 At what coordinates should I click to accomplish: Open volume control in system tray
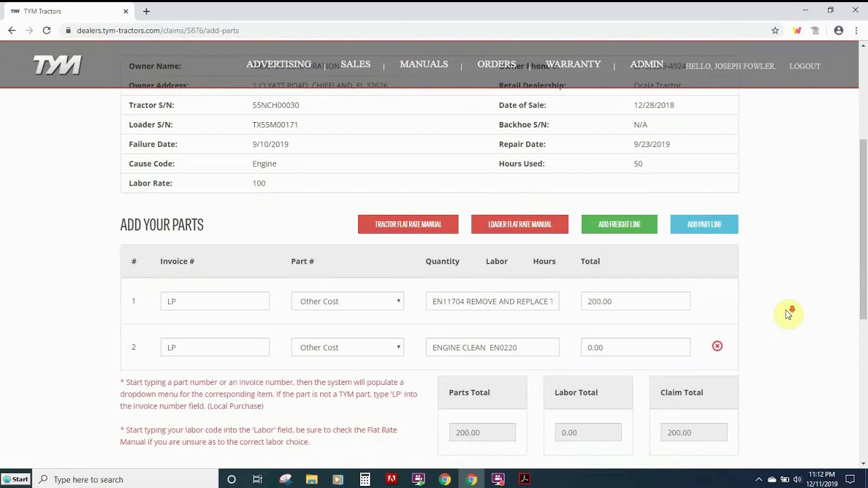coord(797,479)
